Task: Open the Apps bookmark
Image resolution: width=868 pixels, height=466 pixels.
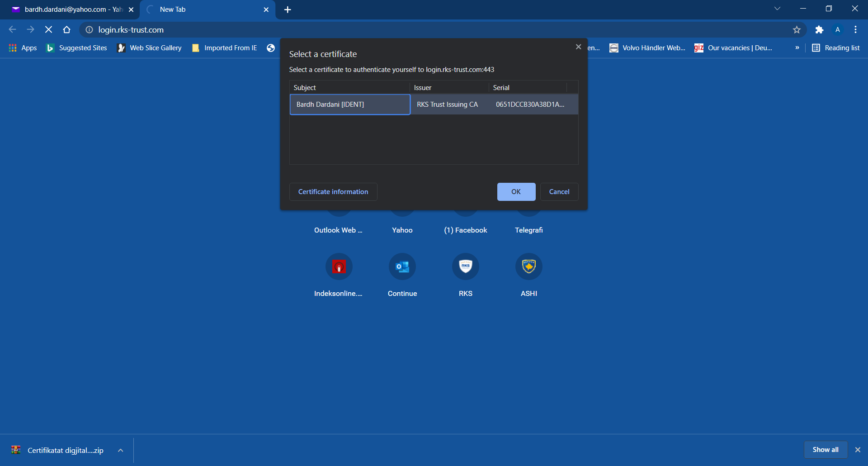Action: click(x=23, y=48)
